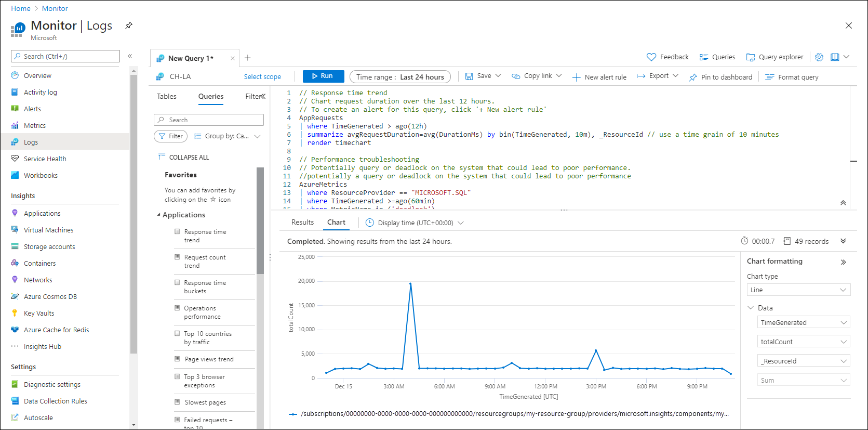This screenshot has width=868, height=430.
Task: Open Azure Cache for Redis
Action: pyautogui.click(x=56, y=330)
